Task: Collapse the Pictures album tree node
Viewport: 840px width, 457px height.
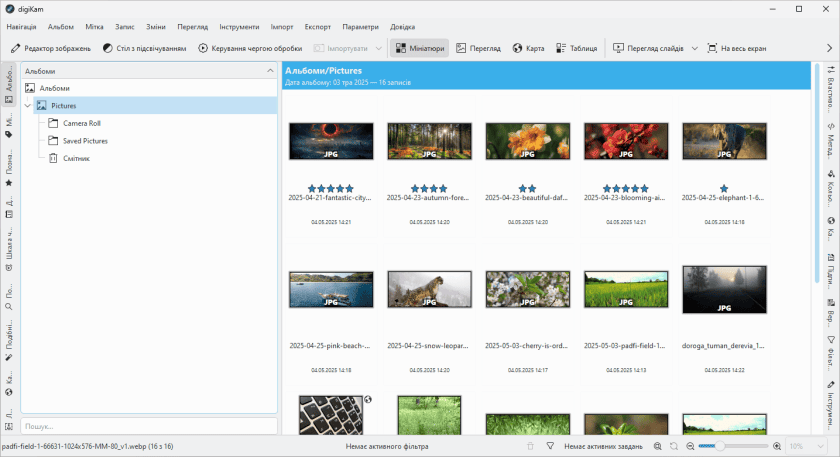Action: coord(27,105)
